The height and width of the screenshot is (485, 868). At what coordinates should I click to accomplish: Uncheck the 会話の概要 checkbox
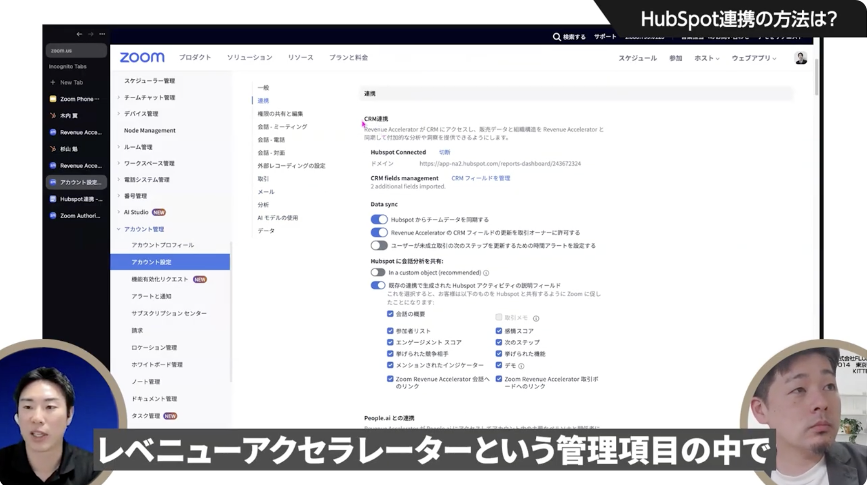coord(390,314)
